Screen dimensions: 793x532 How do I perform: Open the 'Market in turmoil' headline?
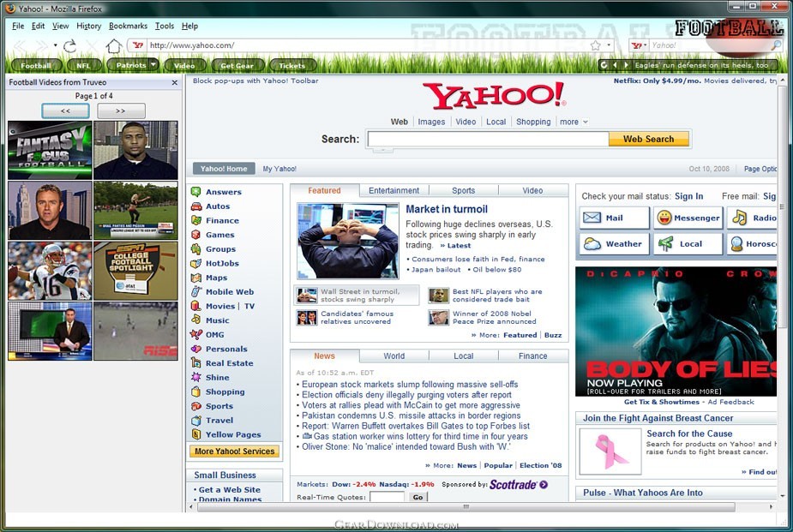(x=447, y=209)
